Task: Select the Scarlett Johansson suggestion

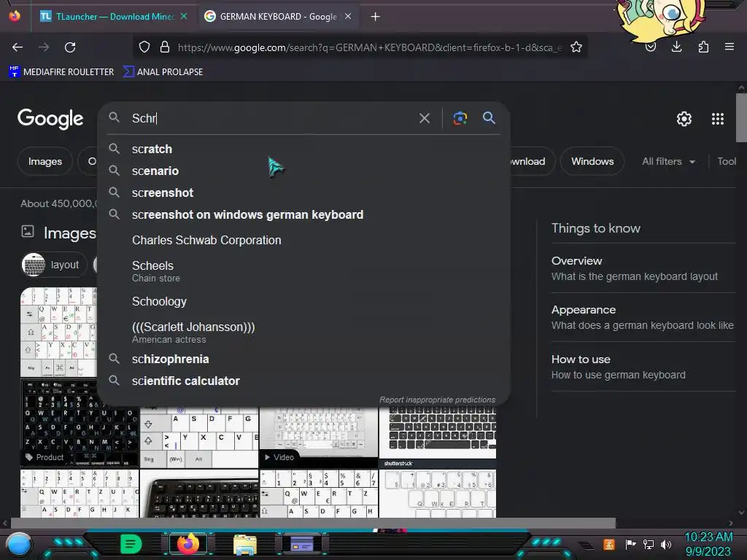Action: (x=303, y=332)
